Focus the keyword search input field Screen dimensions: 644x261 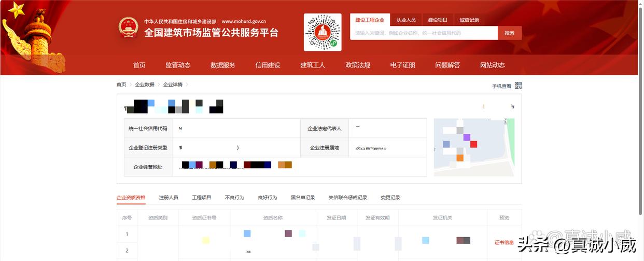tap(424, 33)
